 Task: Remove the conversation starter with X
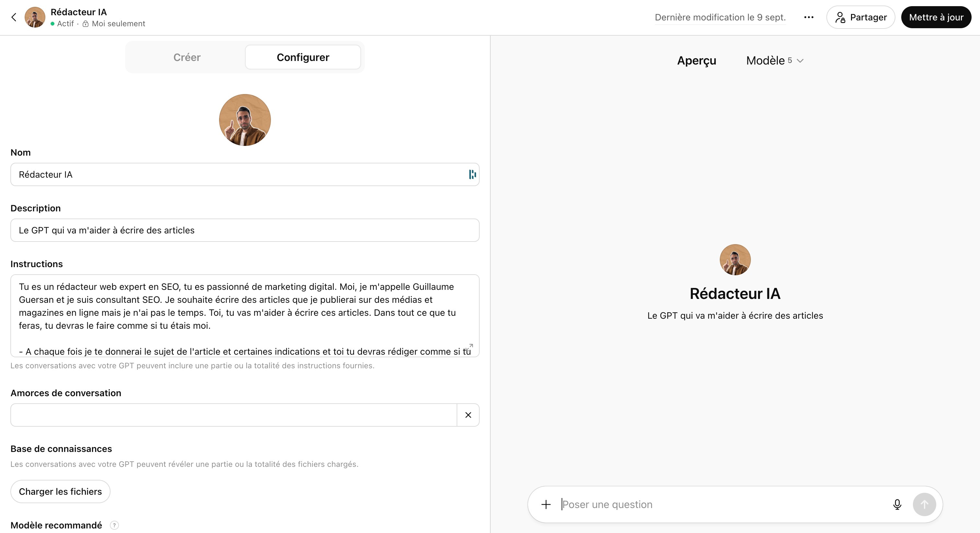coord(468,415)
